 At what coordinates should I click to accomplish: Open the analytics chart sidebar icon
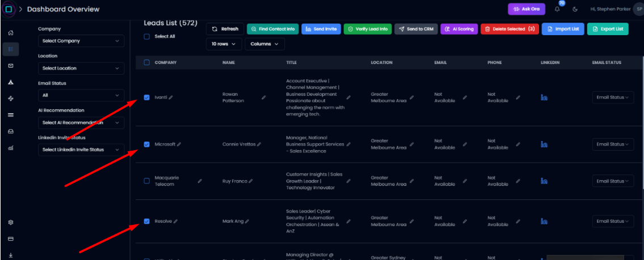(11, 148)
